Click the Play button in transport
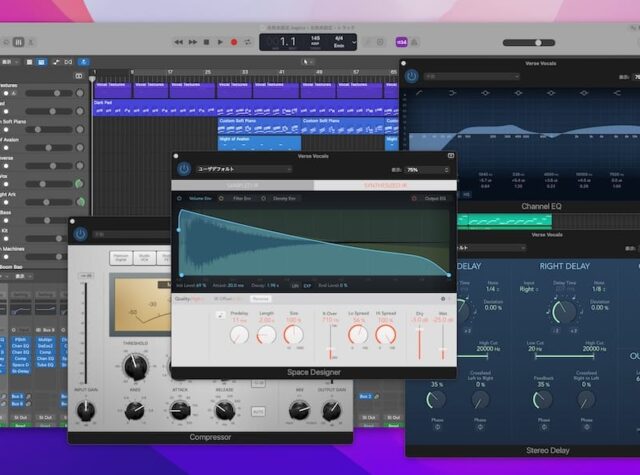Image resolution: width=640 pixels, height=475 pixels. pos(220,42)
